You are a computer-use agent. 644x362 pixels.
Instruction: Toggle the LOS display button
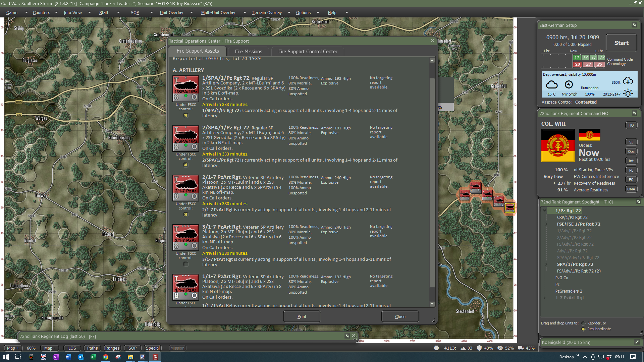(72, 348)
